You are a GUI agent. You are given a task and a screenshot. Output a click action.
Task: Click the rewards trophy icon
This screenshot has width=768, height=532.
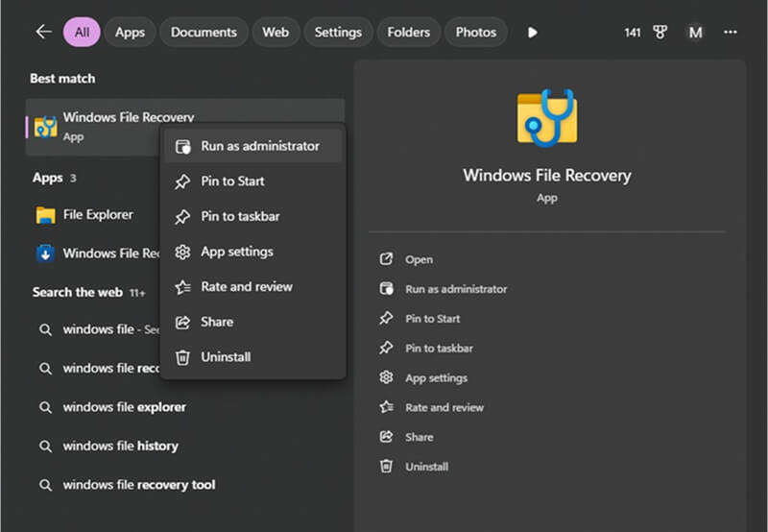coord(660,33)
